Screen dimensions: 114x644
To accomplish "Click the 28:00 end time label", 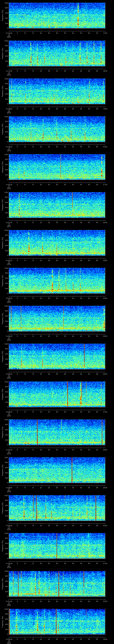I will click(105, 450).
